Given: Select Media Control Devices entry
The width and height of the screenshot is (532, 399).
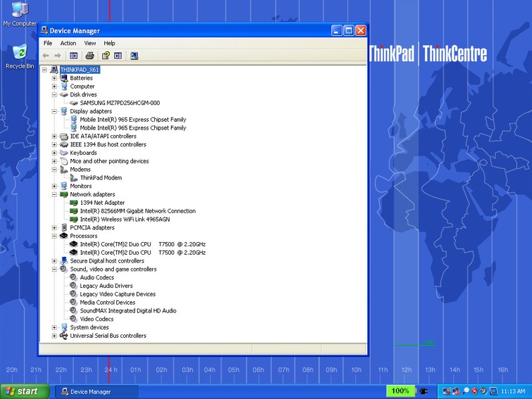Looking at the screenshot, I should 108,303.
